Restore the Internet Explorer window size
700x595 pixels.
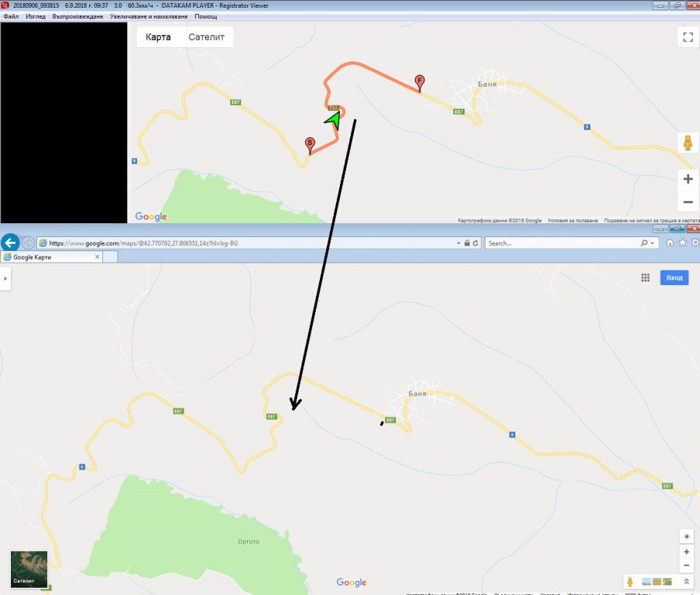678,229
